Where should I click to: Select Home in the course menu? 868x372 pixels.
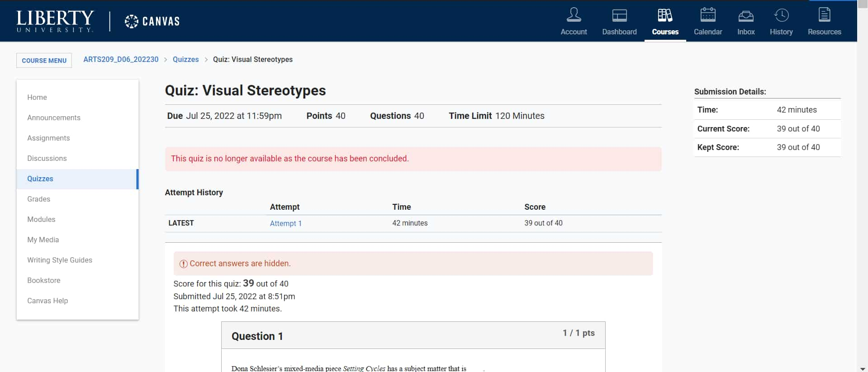37,97
